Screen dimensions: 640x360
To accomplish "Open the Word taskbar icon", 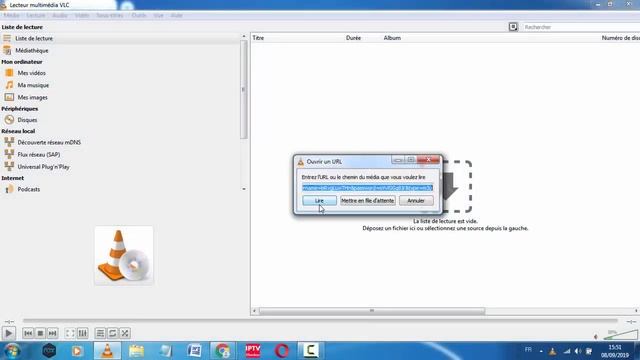I will point(194,351).
